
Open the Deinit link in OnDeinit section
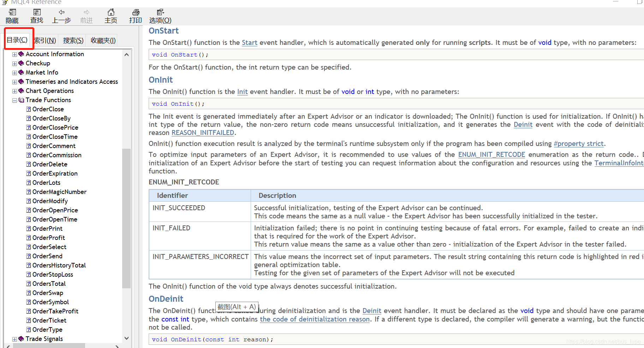tap(372, 311)
